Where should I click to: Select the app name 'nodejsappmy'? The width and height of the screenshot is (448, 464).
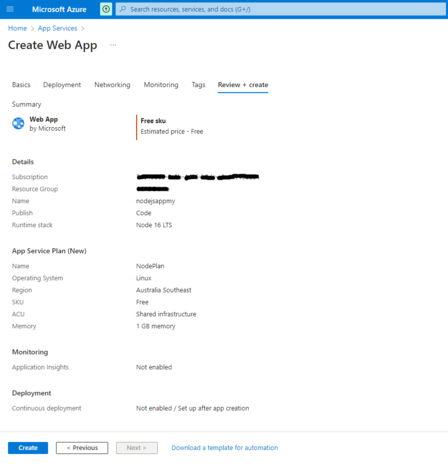click(x=155, y=201)
